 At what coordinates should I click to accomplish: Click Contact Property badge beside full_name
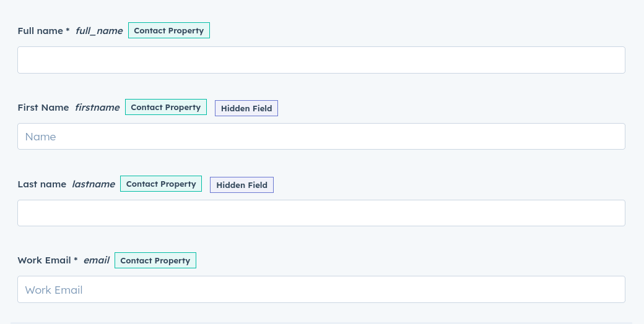tap(169, 30)
